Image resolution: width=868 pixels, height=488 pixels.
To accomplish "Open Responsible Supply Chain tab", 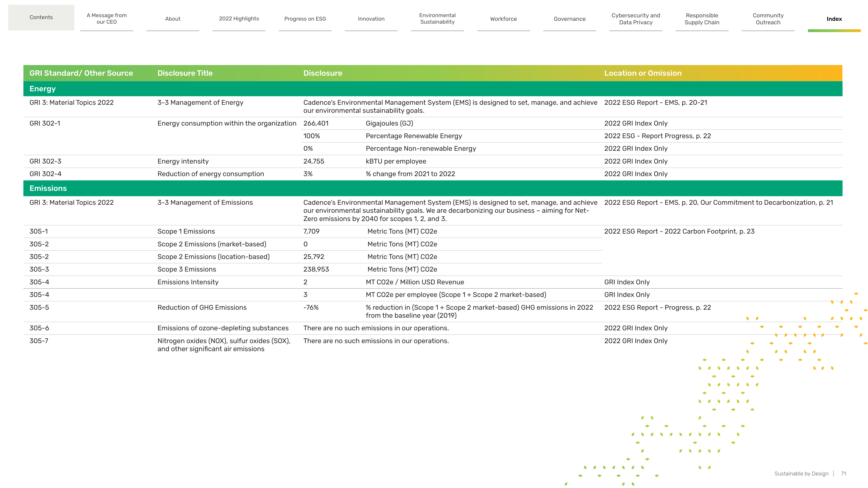I will (x=702, y=19).
